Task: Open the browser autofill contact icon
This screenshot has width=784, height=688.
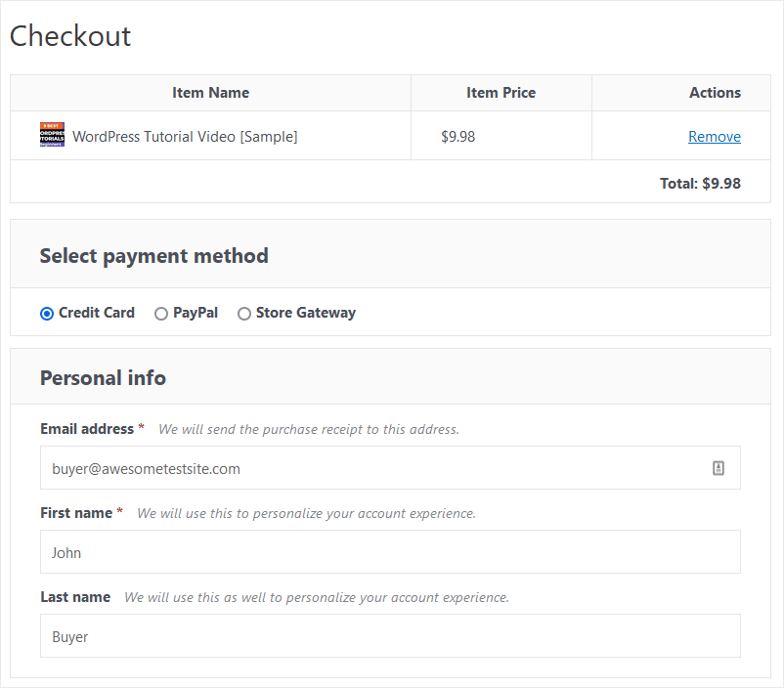Action: (x=719, y=468)
